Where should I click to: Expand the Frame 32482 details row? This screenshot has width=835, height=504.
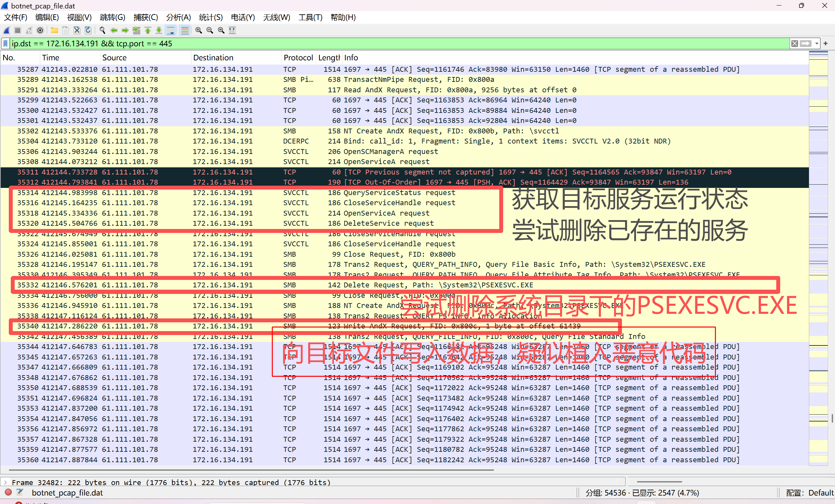(6, 482)
